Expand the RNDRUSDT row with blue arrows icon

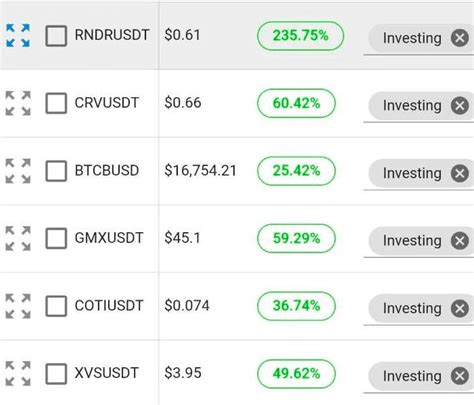(x=18, y=35)
